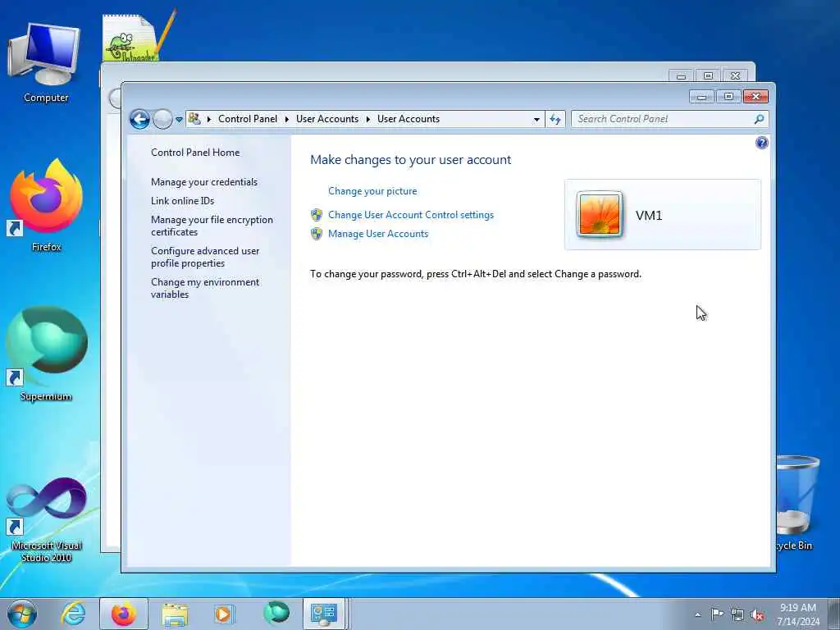
Task: Click the search magnifier icon
Action: click(759, 119)
